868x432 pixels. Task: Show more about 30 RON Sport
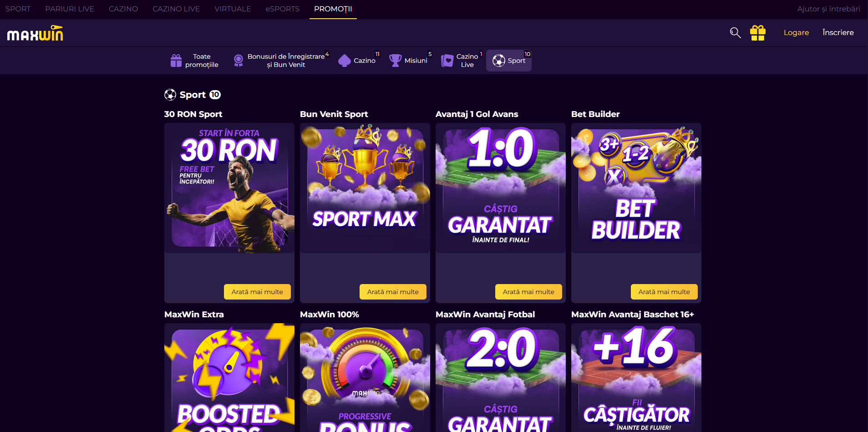coord(257,292)
